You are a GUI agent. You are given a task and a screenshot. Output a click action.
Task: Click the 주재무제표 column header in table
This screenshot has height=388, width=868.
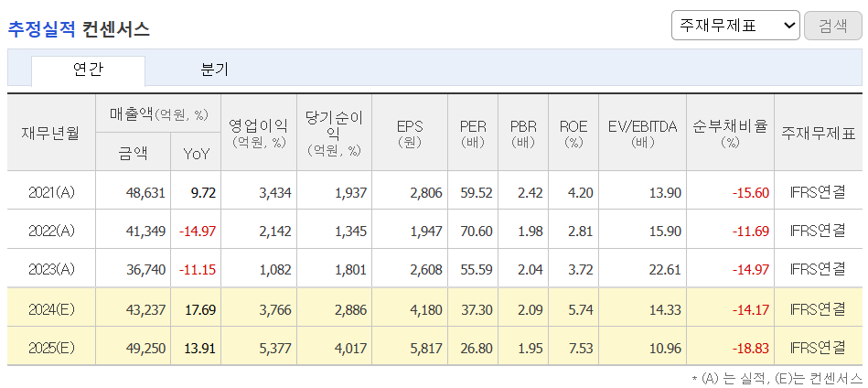[x=819, y=134]
